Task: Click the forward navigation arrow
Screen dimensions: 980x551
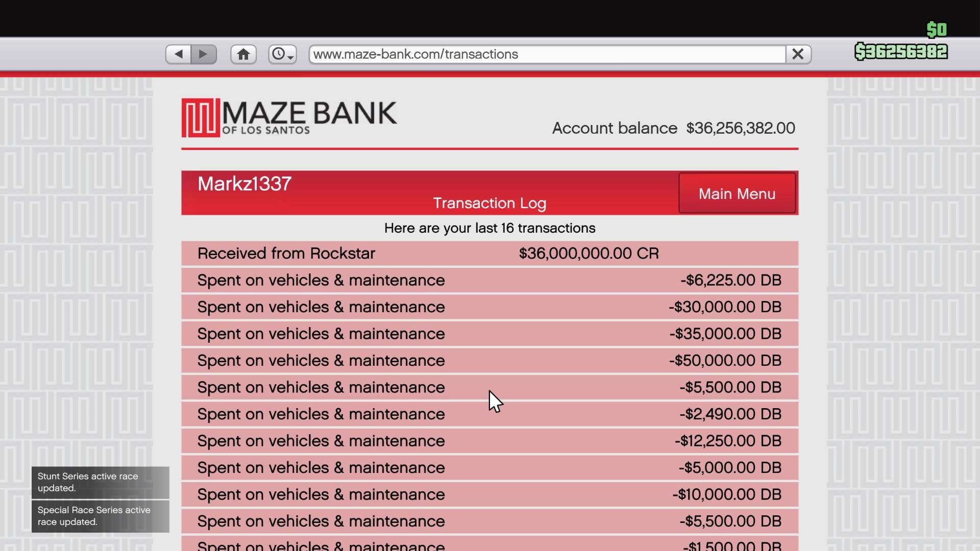Action: 204,54
